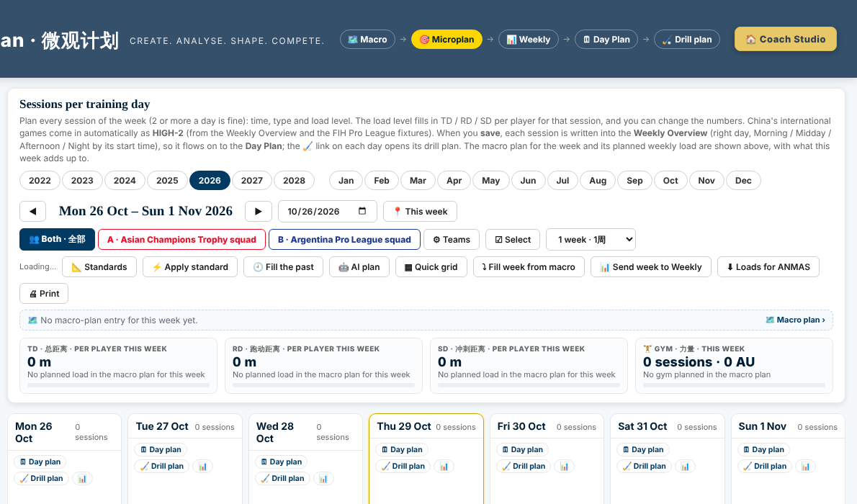This screenshot has height=504, width=857.
Task: Open chart icon on Sat 31 Oct card
Action: [685, 467]
